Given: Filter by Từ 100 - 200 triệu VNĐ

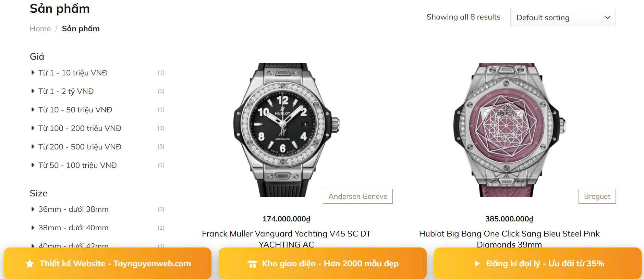Looking at the screenshot, I should pos(80,128).
